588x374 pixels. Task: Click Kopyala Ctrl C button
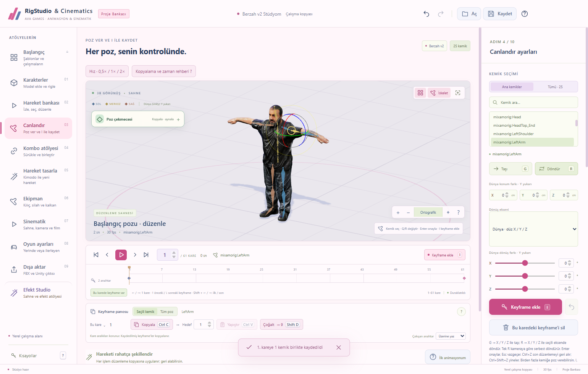(152, 325)
